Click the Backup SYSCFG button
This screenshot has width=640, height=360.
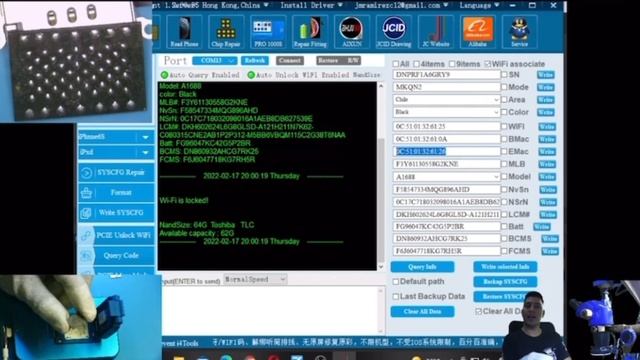tap(505, 282)
